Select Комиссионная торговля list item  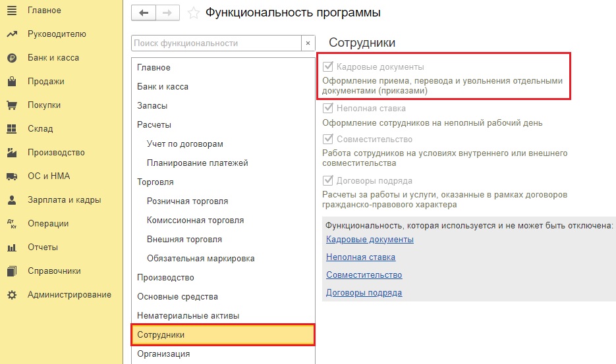(x=223, y=221)
